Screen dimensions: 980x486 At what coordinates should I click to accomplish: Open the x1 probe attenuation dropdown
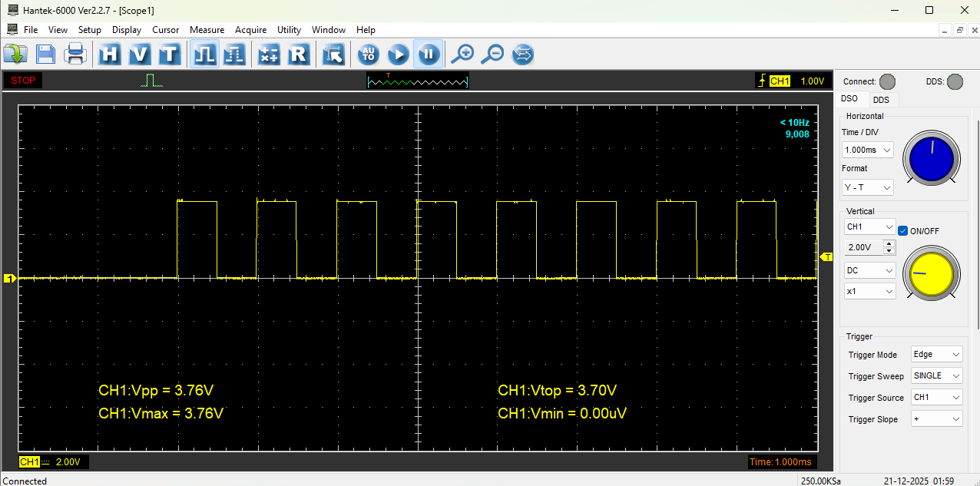[x=869, y=292]
